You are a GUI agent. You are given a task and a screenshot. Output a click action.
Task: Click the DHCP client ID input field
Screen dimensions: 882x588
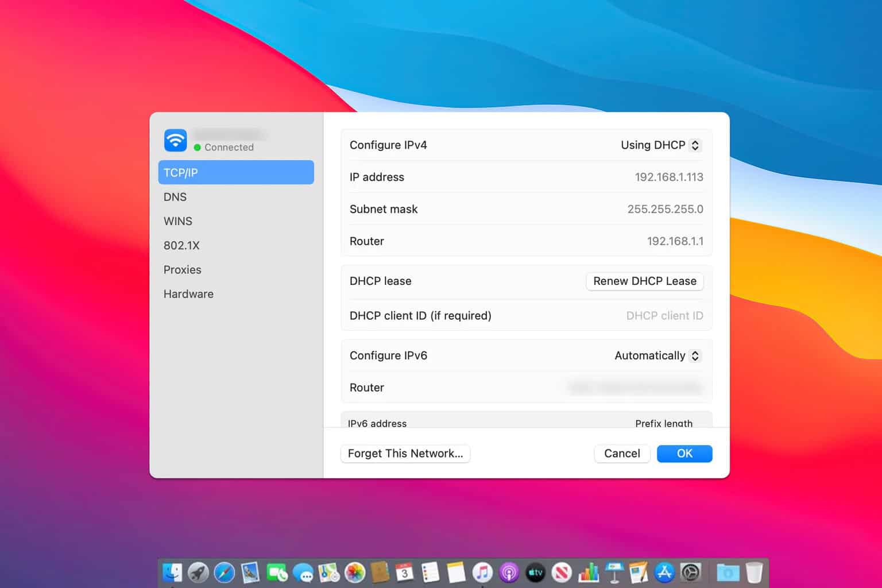pyautogui.click(x=664, y=315)
